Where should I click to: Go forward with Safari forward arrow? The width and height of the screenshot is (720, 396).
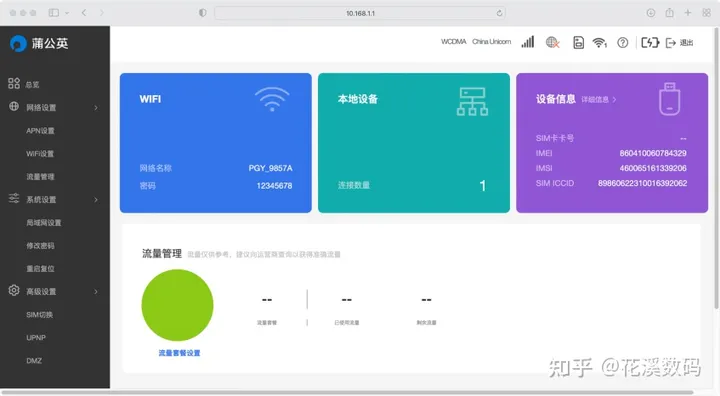pos(101,13)
